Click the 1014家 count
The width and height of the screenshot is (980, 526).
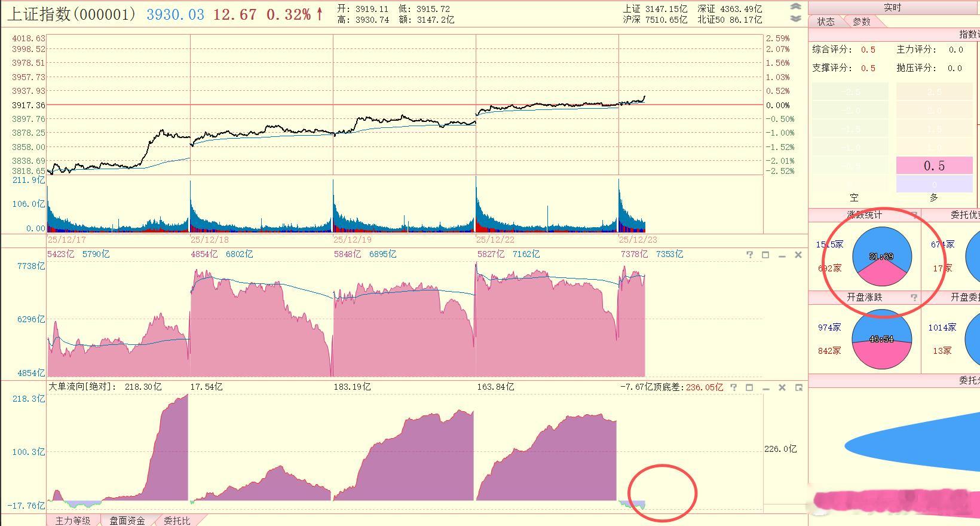(942, 327)
